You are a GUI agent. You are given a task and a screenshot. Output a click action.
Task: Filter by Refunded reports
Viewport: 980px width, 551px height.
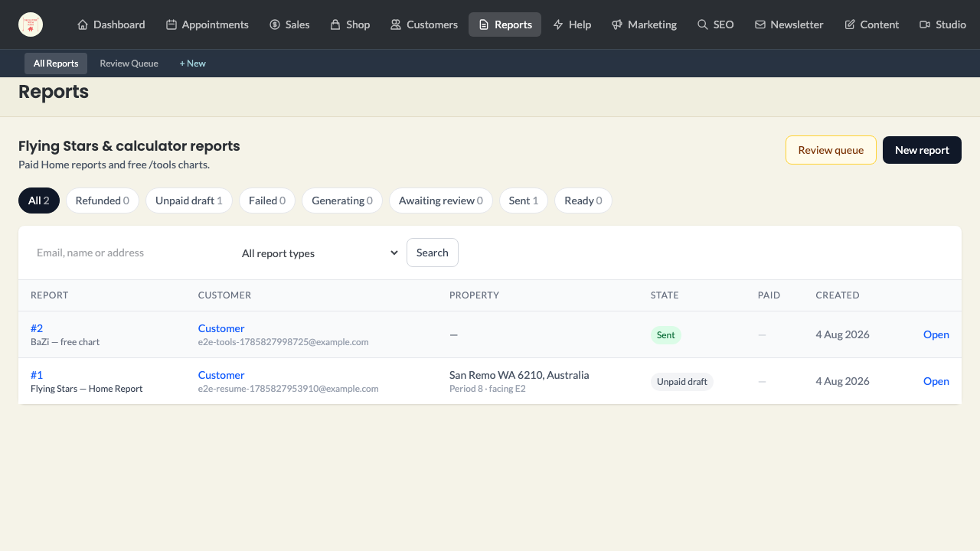103,201
